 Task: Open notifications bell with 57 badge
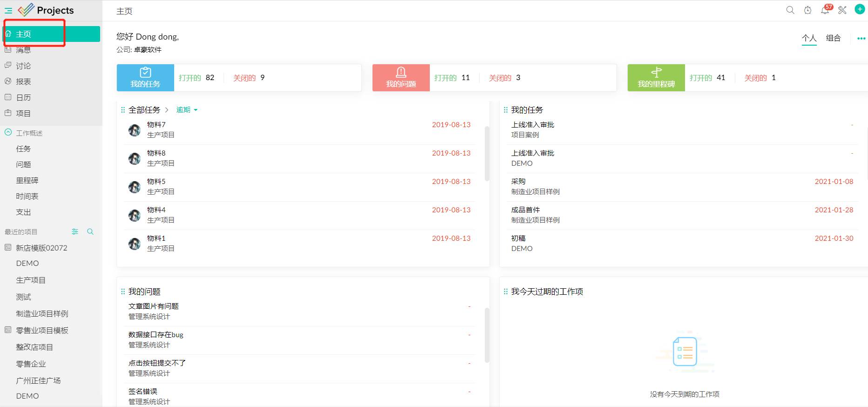click(x=825, y=10)
